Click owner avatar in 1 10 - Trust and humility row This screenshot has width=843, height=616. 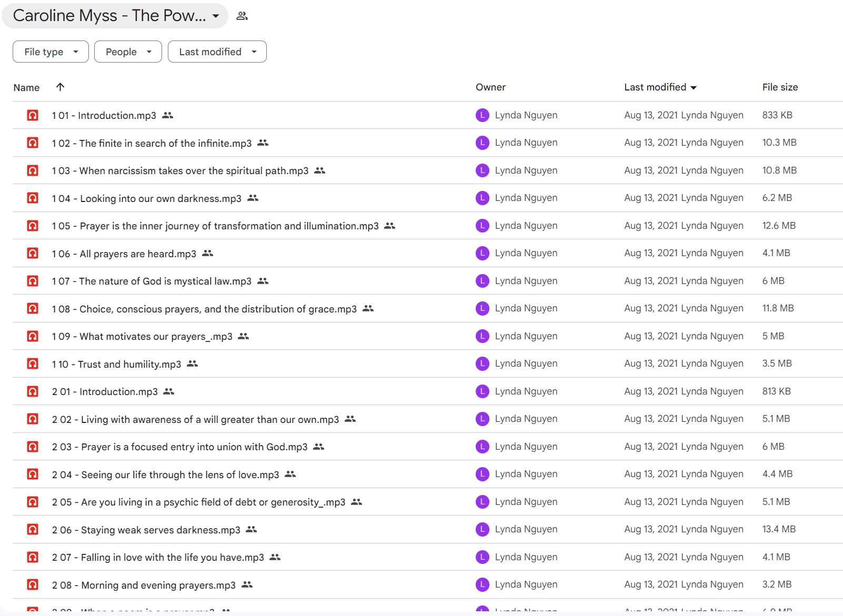(483, 363)
